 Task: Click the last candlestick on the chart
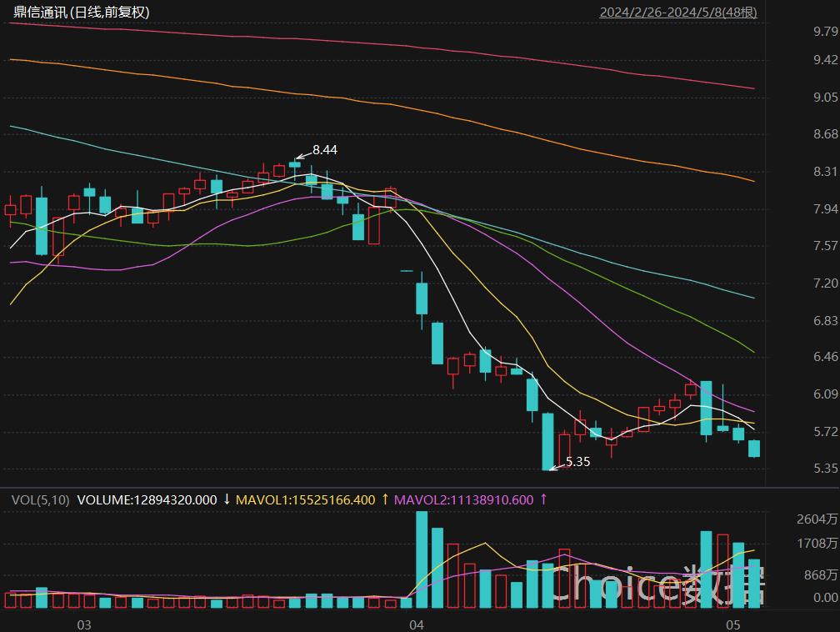pyautogui.click(x=754, y=449)
